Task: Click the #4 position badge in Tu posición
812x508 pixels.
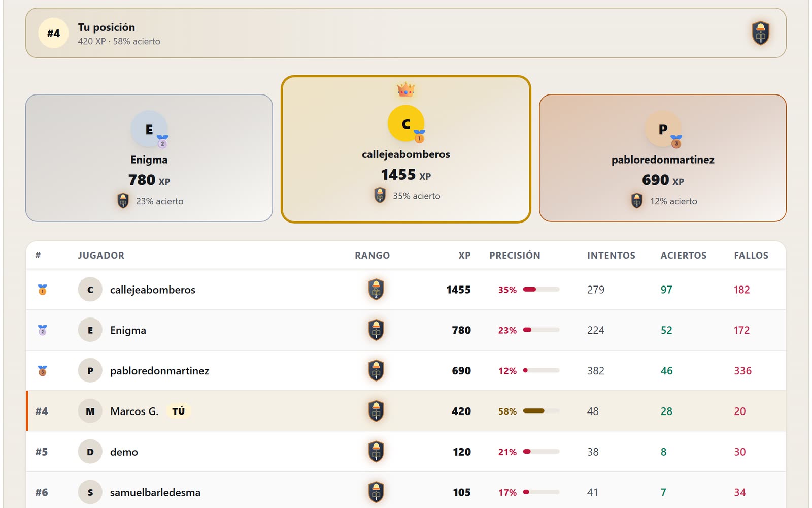Action: pyautogui.click(x=53, y=33)
